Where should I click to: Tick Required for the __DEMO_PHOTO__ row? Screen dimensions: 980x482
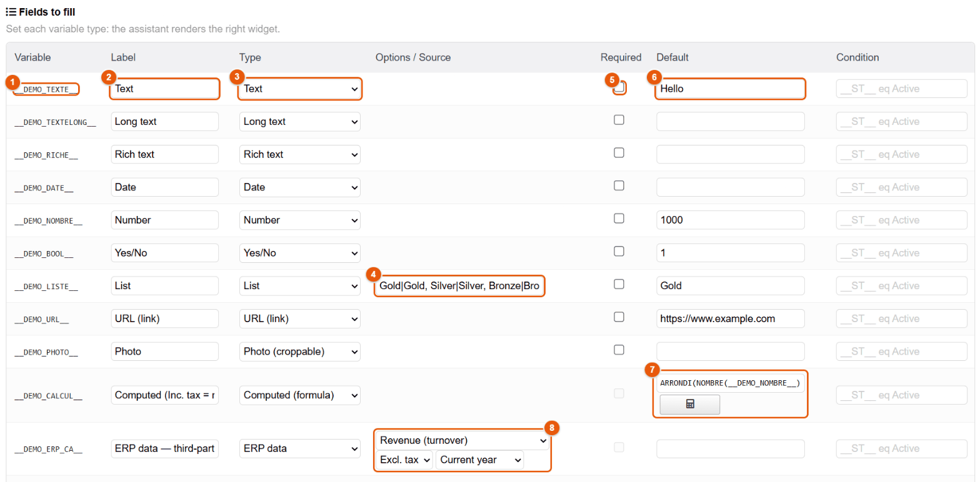tap(619, 350)
